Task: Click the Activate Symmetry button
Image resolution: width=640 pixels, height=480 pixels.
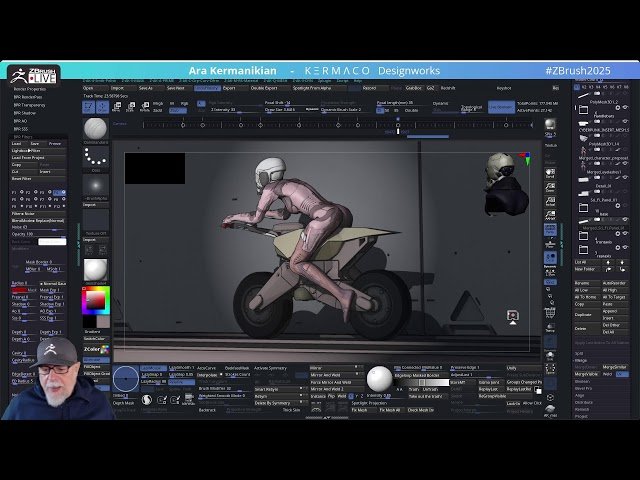Action: click(x=271, y=368)
